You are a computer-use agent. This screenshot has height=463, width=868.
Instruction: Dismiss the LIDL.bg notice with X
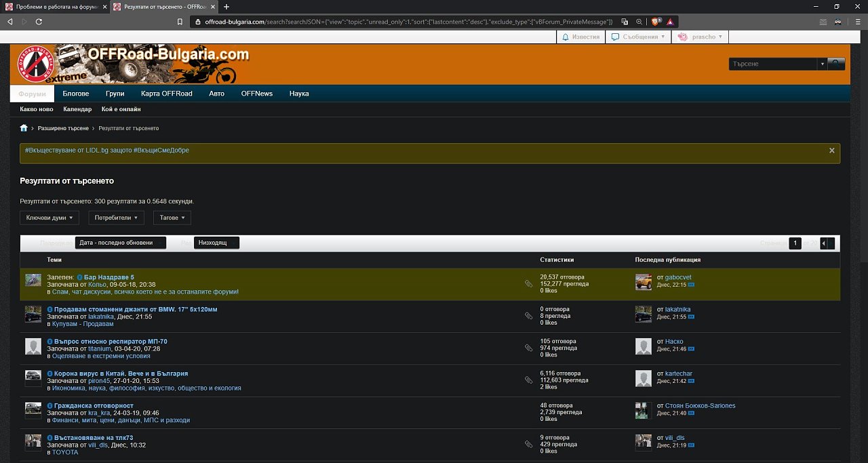(x=832, y=150)
